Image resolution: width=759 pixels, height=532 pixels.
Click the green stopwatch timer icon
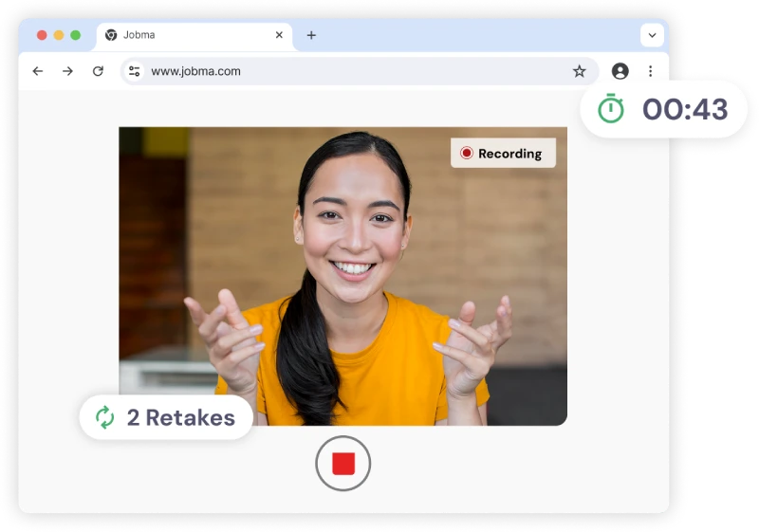[x=611, y=108]
